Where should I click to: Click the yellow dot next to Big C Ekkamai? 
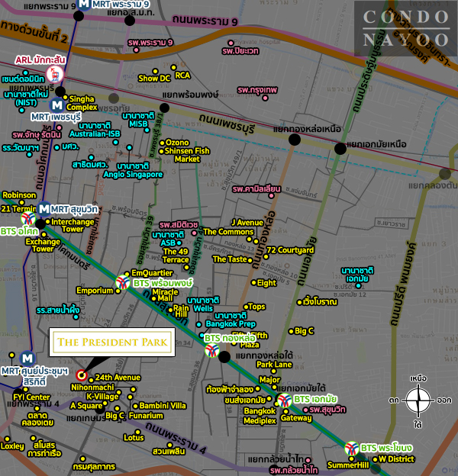point(291,331)
